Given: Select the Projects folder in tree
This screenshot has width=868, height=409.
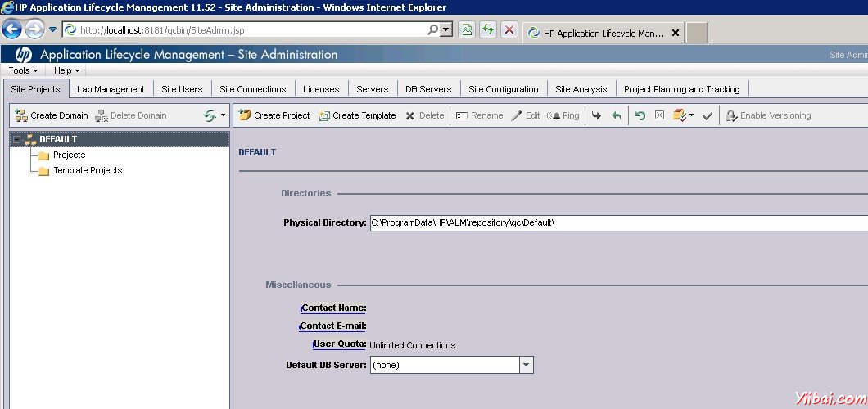Looking at the screenshot, I should coord(70,155).
